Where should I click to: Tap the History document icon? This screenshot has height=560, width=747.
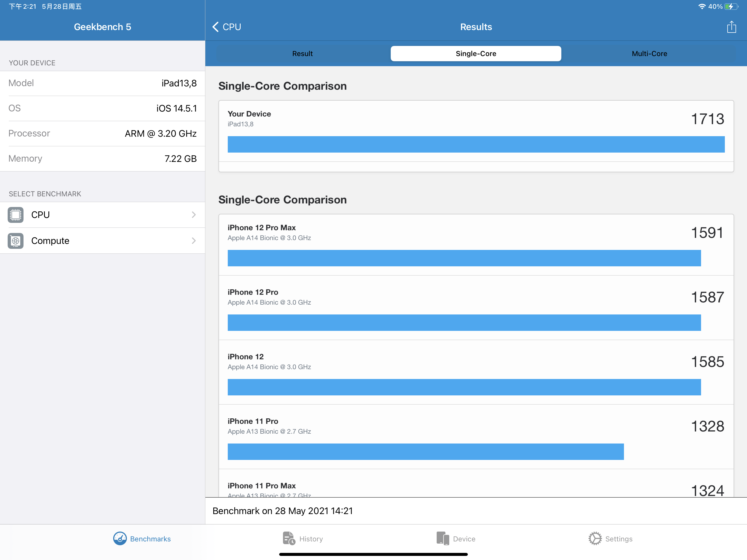click(x=289, y=539)
